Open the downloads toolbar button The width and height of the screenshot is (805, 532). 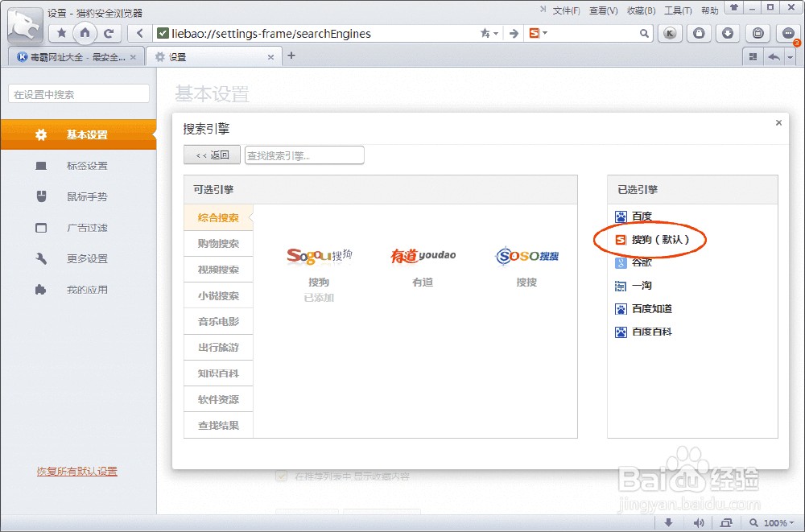[728, 33]
